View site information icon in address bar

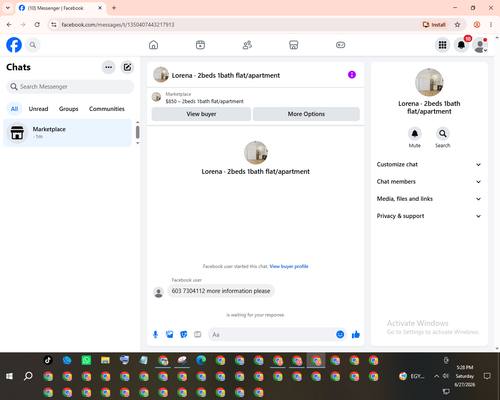point(54,25)
